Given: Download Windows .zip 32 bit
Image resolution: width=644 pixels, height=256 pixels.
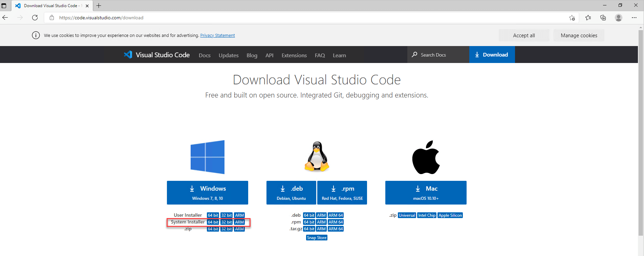Looking at the screenshot, I should tap(227, 229).
